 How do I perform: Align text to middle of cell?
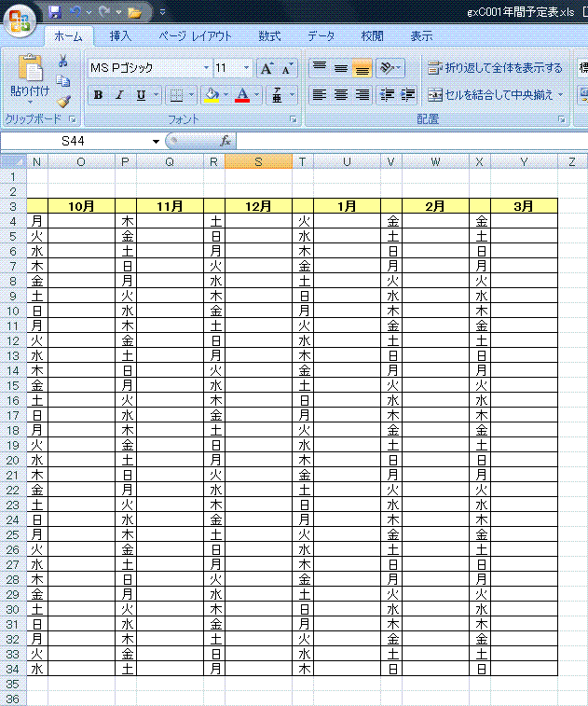(x=340, y=68)
